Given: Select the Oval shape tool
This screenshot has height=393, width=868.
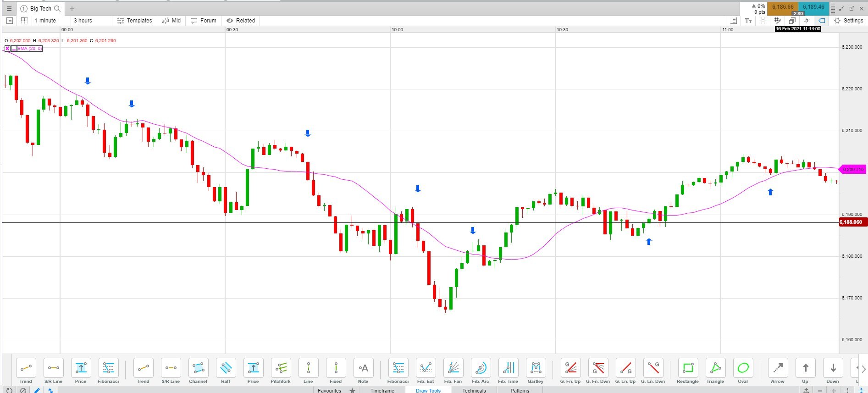Looking at the screenshot, I should click(743, 371).
